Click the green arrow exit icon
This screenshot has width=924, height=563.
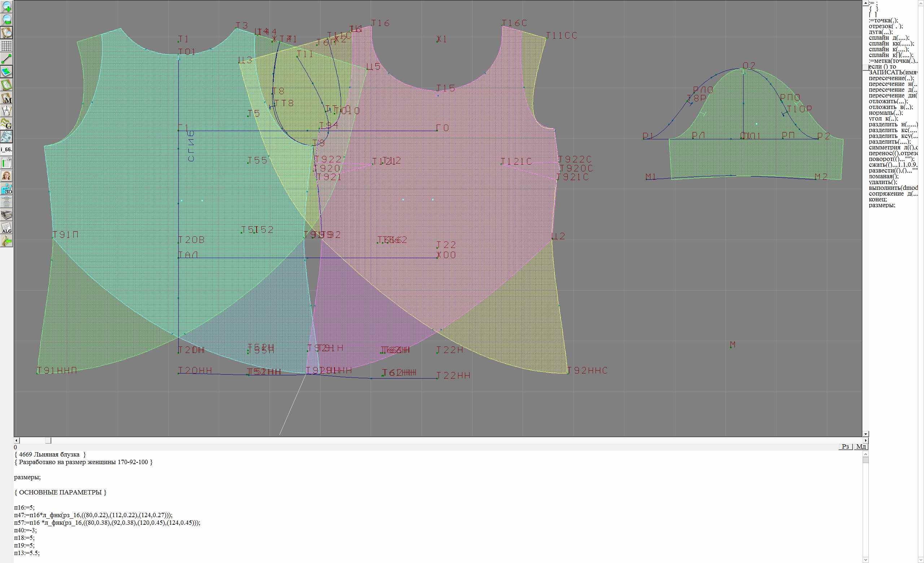click(7, 241)
